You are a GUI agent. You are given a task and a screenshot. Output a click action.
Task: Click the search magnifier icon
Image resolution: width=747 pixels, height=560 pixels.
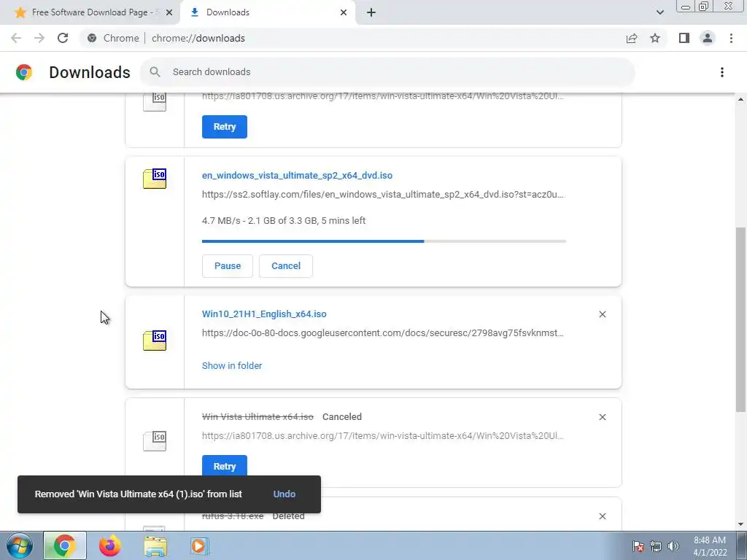pyautogui.click(x=155, y=72)
